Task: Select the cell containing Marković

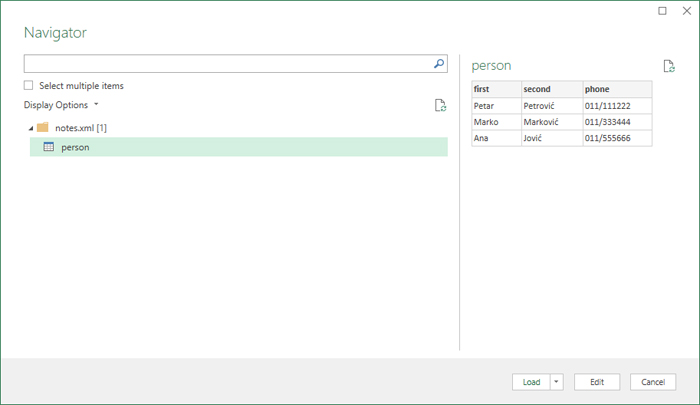Action: 550,122
